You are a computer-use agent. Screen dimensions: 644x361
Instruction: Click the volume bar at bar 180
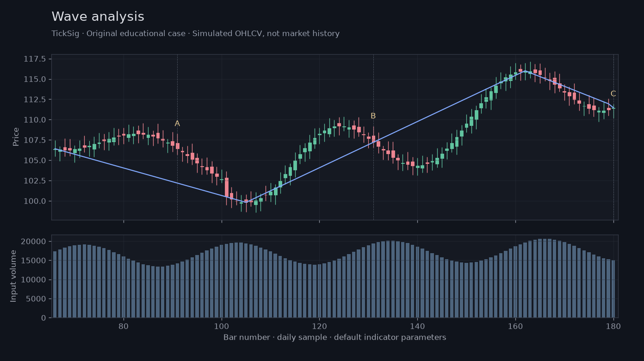[x=613, y=289]
